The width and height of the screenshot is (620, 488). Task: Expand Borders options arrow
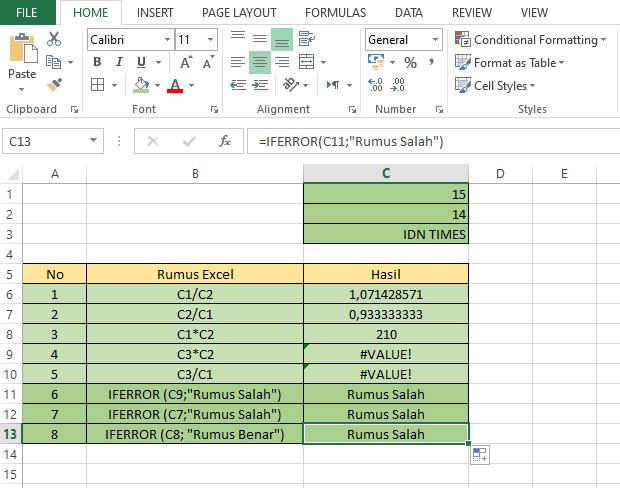click(x=114, y=85)
